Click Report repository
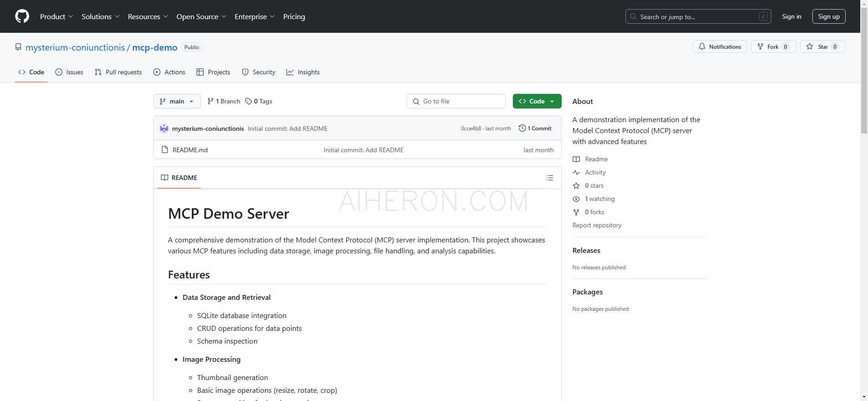 [597, 225]
